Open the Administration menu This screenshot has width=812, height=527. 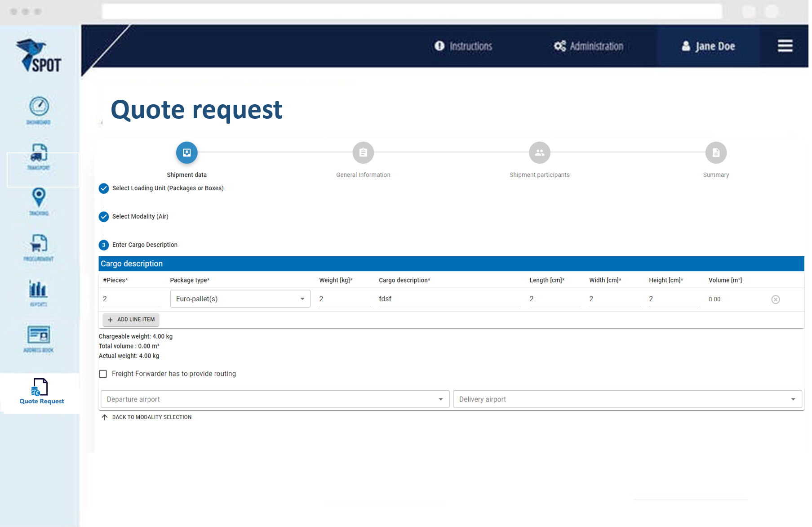click(x=589, y=46)
